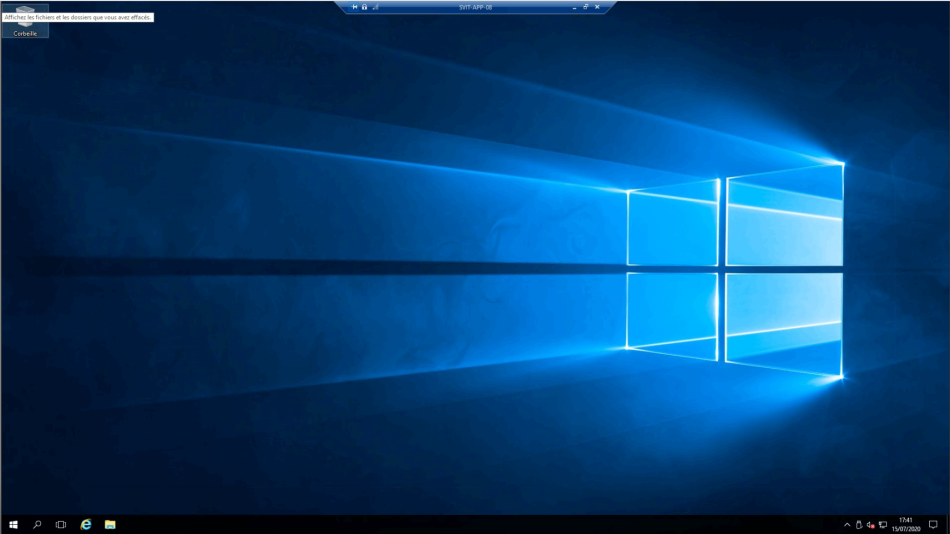Click the Show desktop sliver at taskbar end

pos(948,524)
